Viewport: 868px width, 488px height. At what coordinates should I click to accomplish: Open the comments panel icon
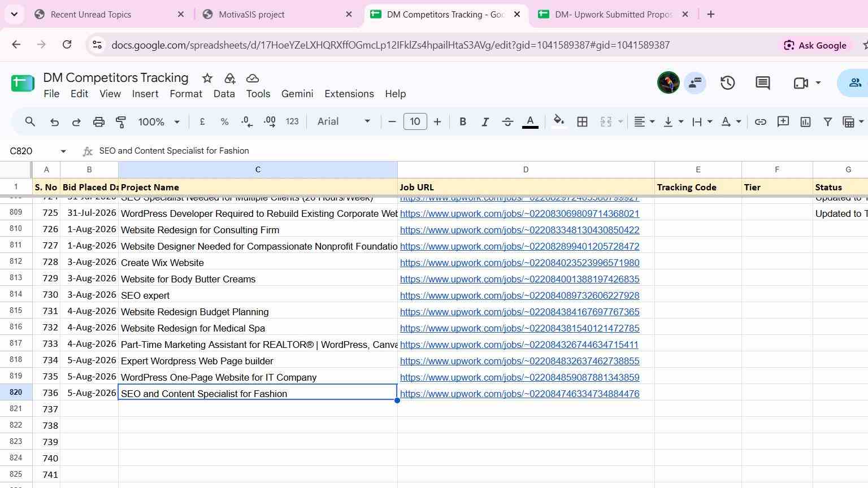[762, 83]
